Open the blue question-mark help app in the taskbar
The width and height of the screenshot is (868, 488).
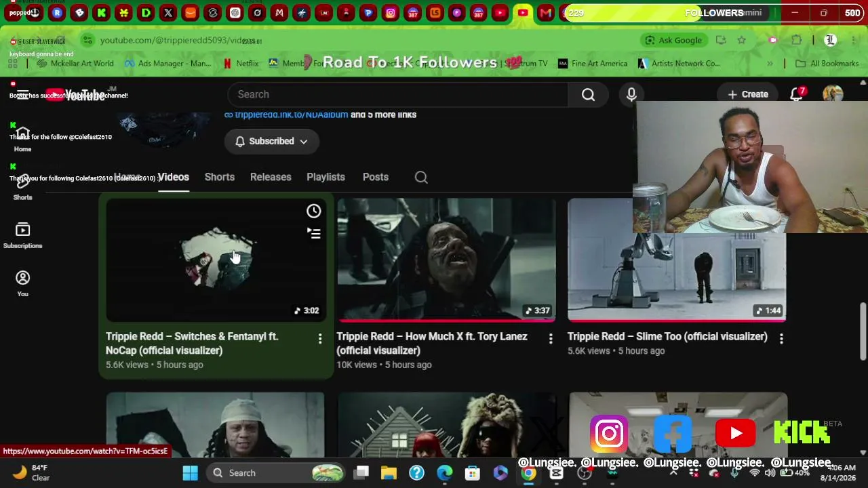click(416, 472)
